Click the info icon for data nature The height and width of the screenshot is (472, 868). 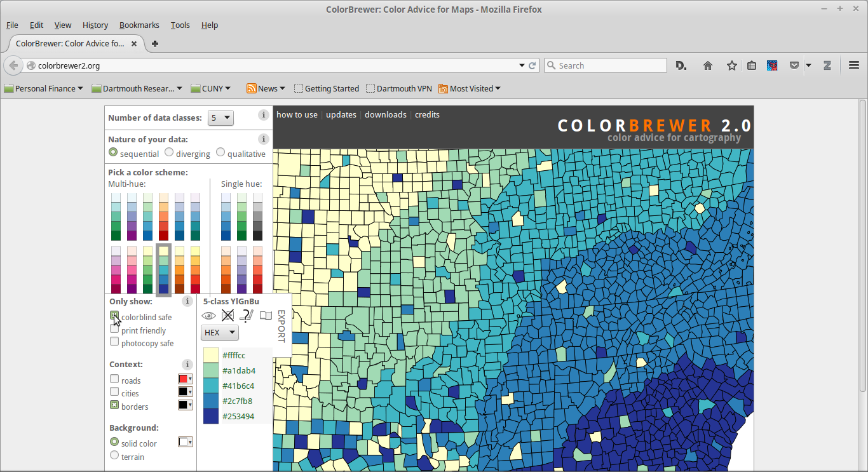(x=263, y=138)
